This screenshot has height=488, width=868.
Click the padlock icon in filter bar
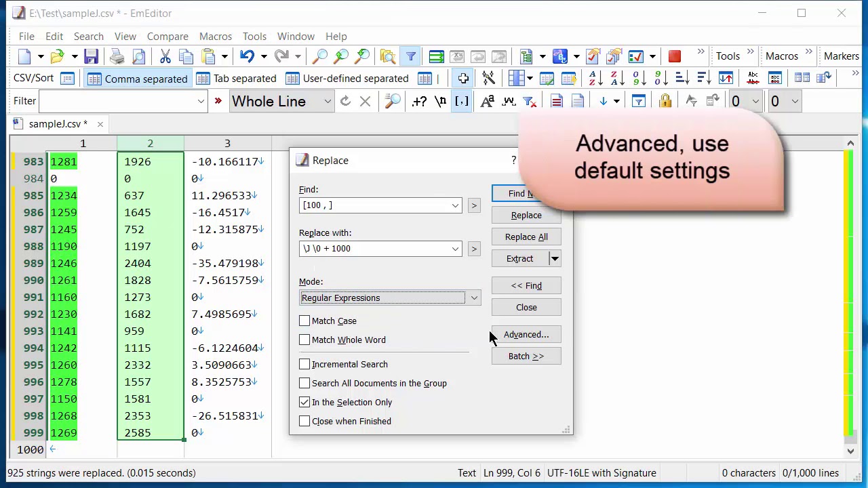click(665, 102)
